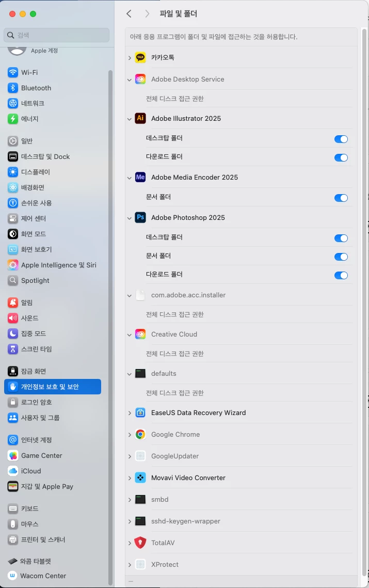Screen dimensions: 369x588
Task: Click the forward arrow button
Action: point(147,14)
